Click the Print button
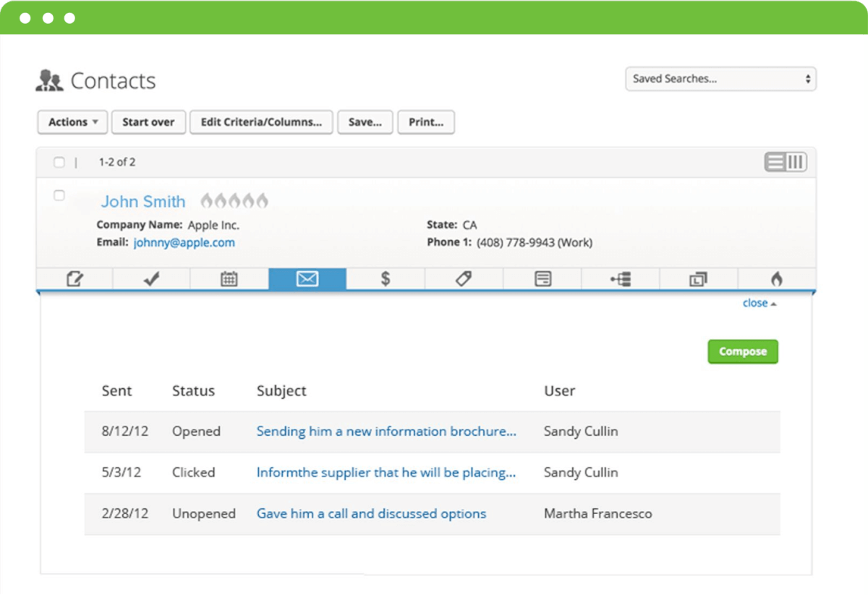Viewport: 868px width, 595px height. 426,122
